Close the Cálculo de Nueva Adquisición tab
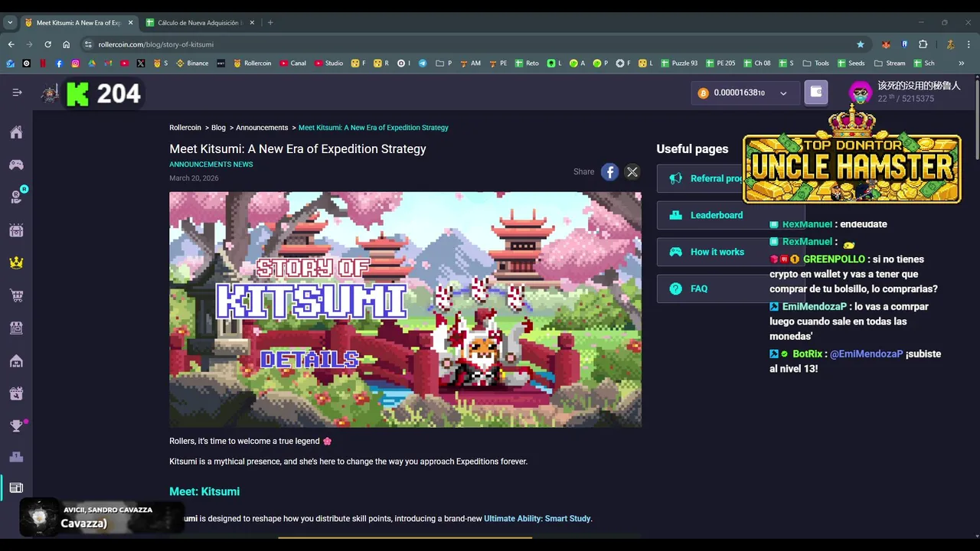This screenshot has width=980, height=551. tap(252, 23)
